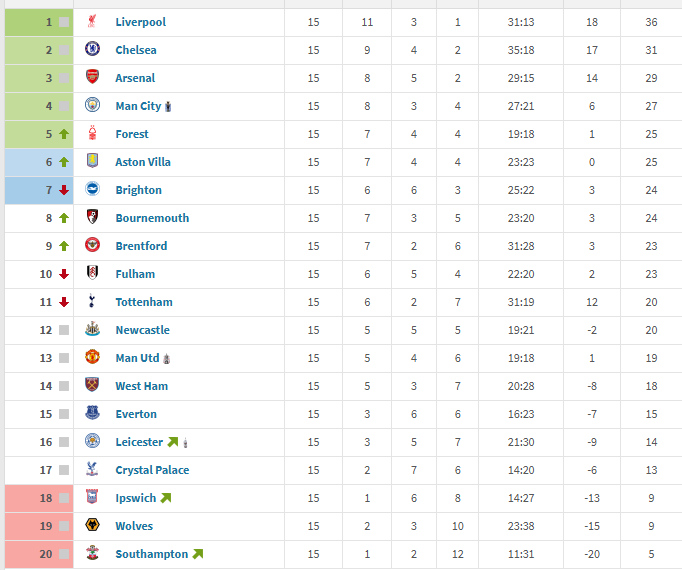
Task: Click the trophy icon beside Man City
Action: tap(168, 107)
